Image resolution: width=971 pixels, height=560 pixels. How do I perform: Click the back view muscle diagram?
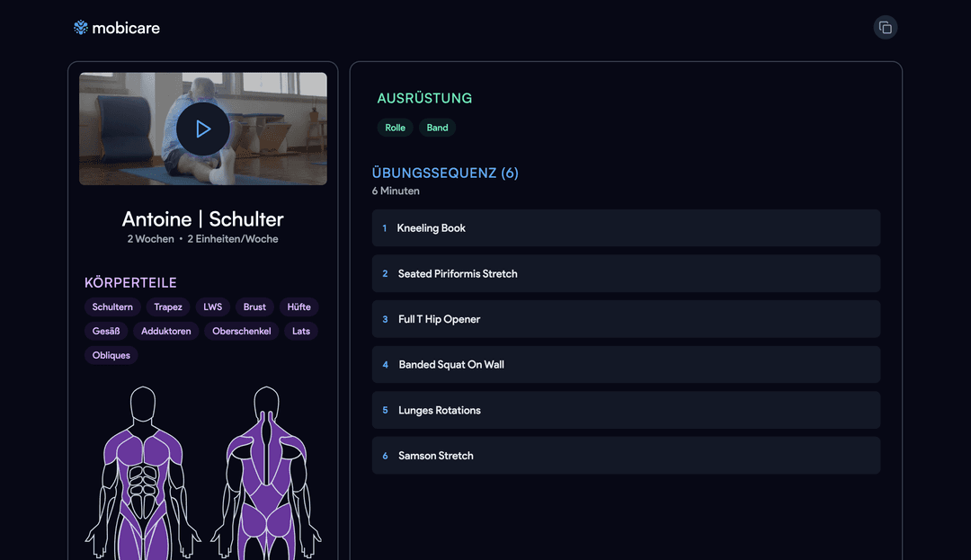pyautogui.click(x=266, y=476)
